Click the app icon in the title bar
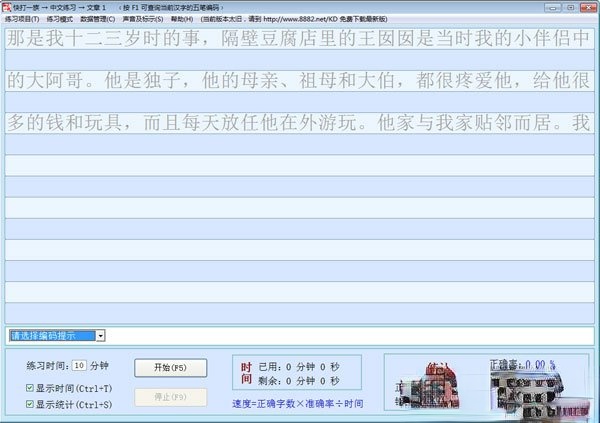600x423 pixels. point(6,6)
